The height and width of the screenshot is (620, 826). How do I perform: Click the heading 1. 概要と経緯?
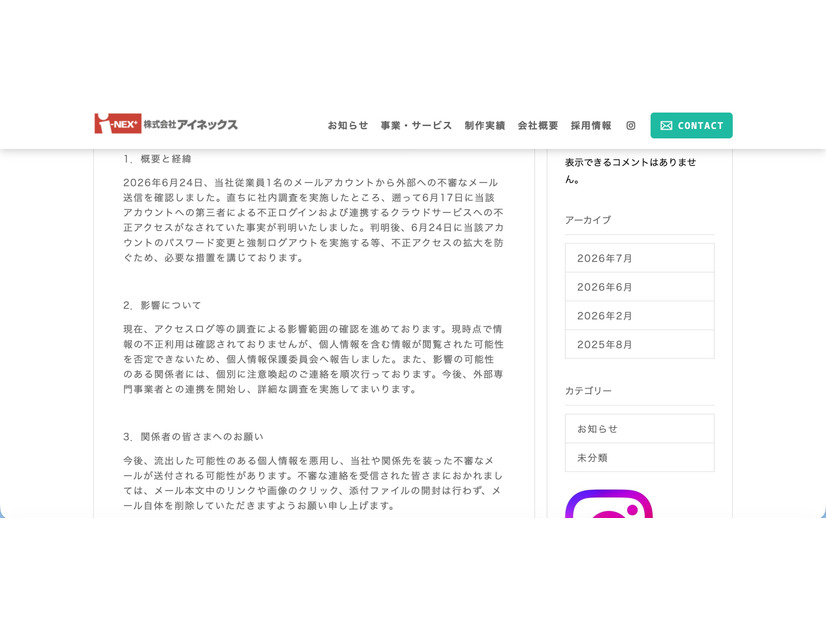tap(158, 159)
